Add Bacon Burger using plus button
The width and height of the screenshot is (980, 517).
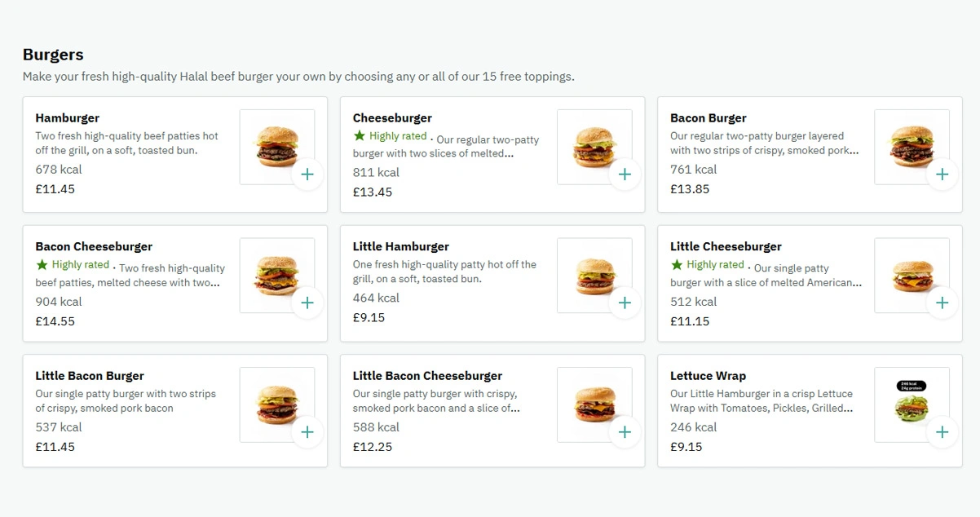(942, 174)
